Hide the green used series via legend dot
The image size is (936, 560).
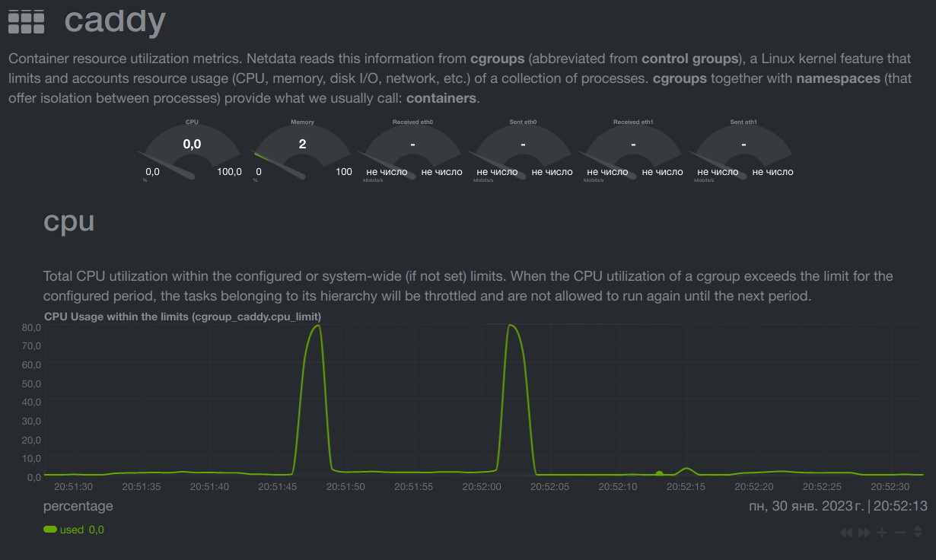point(49,530)
